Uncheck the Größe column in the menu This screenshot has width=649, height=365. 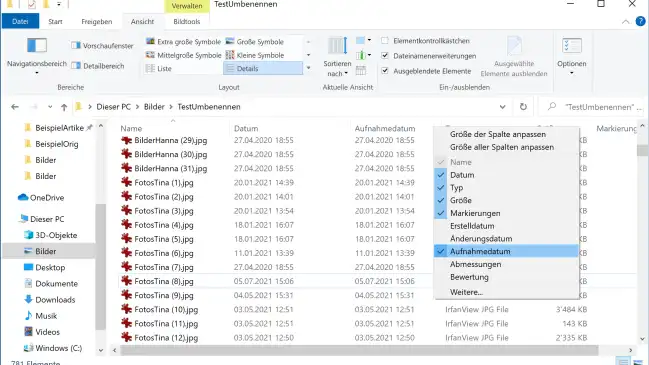click(x=506, y=200)
